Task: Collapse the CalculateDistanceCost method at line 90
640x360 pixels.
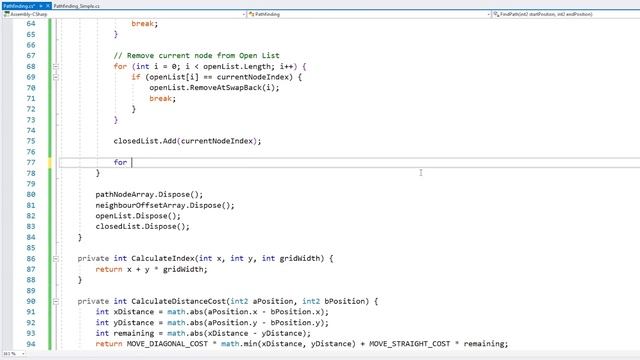Action: click(x=56, y=301)
